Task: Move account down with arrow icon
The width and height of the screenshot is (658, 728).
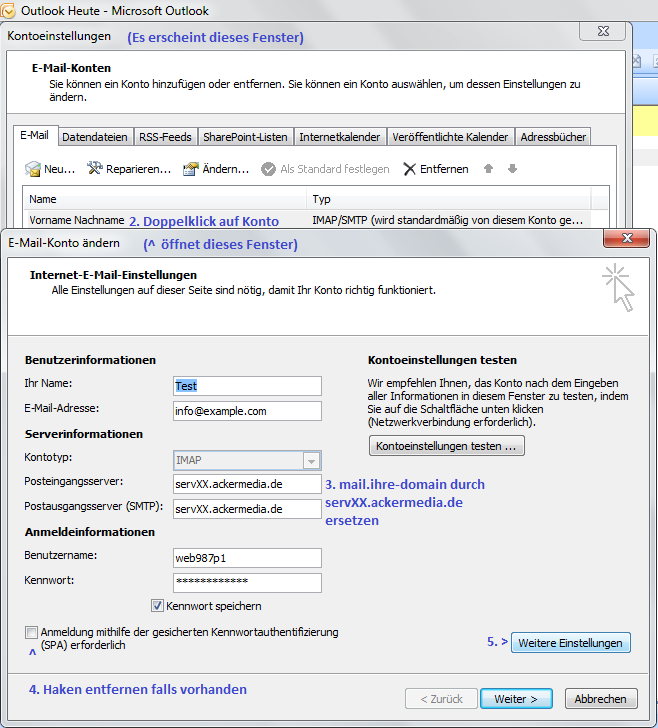Action: coord(512,169)
